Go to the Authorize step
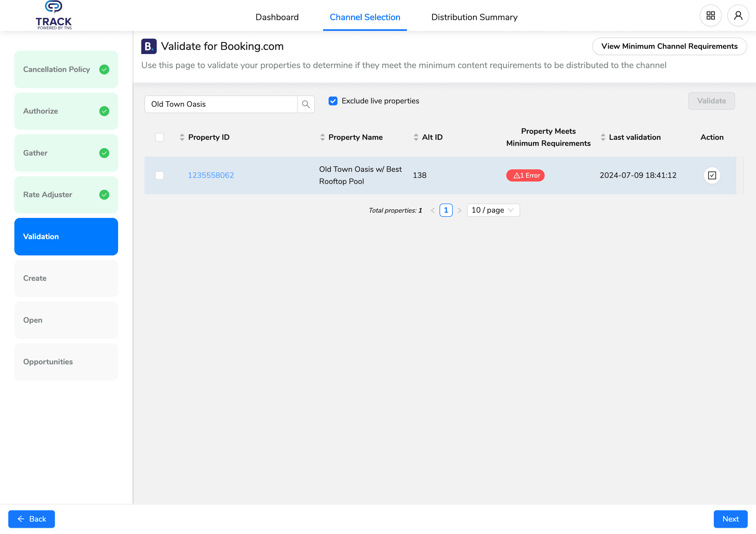The height and width of the screenshot is (534, 756). (66, 111)
